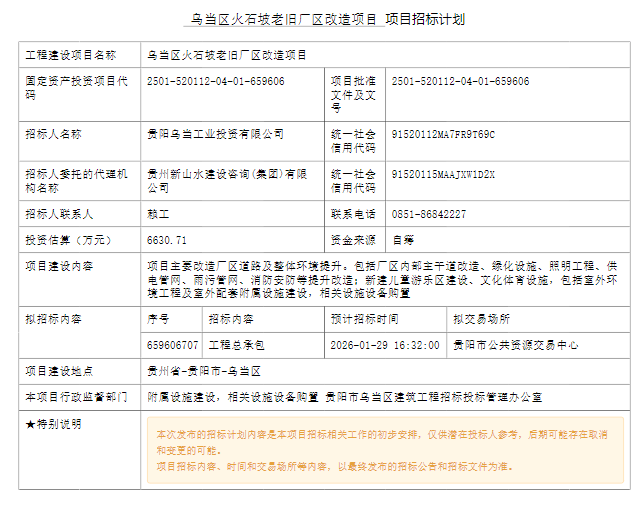Screen dimensions: 640x512
Task: Click agency name 贵州新山水建设咨询(集团)有限公司
Action: (227, 180)
